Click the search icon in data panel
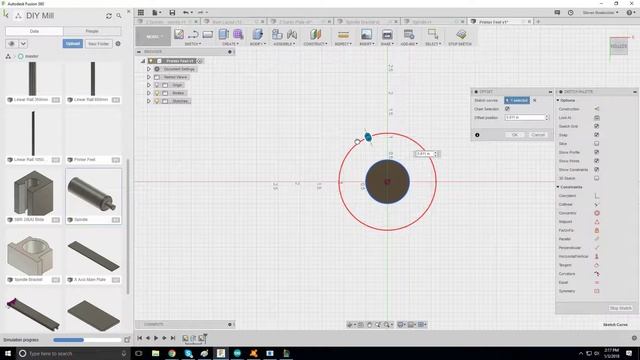Image resolution: width=640 pixels, height=360 pixels. pyautogui.click(x=119, y=16)
